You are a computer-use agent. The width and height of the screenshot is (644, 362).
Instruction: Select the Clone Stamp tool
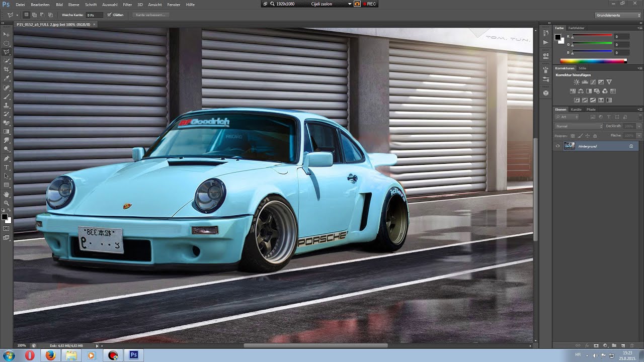coord(7,105)
